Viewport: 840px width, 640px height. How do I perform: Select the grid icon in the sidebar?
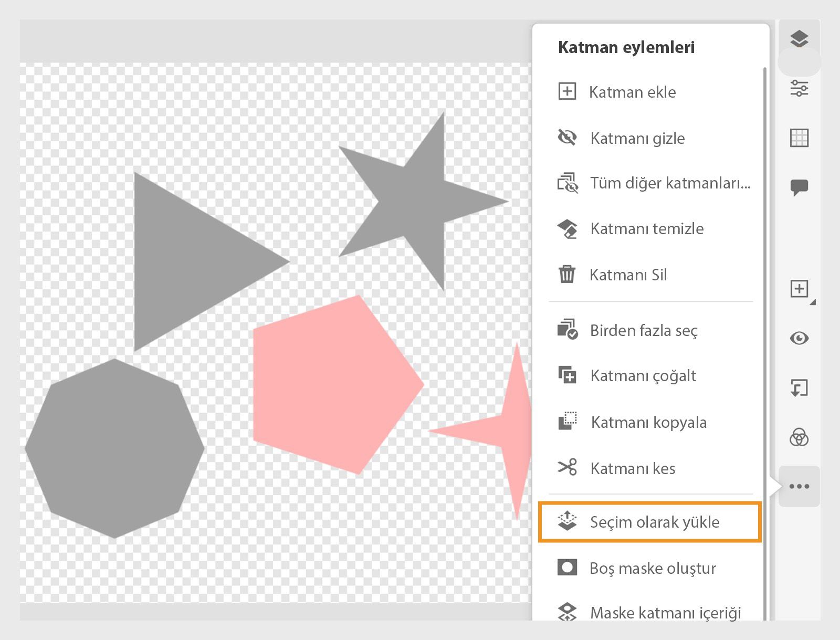799,138
